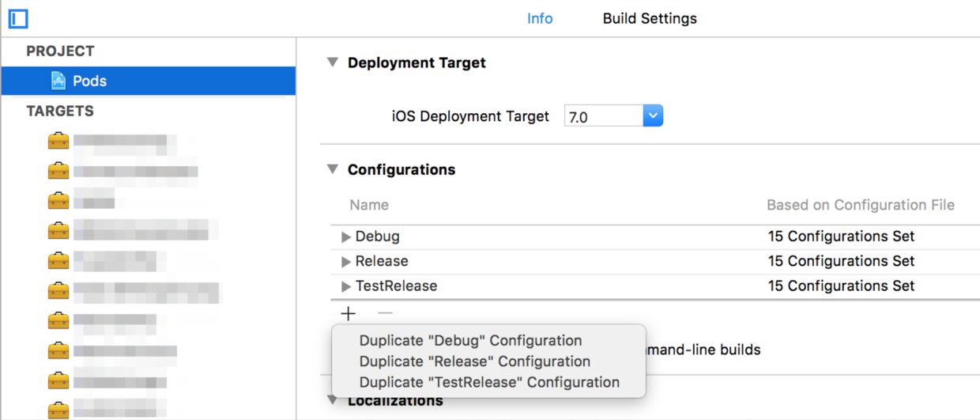This screenshot has width=980, height=420.
Task: Switch to the Build Settings tab
Action: 650,18
